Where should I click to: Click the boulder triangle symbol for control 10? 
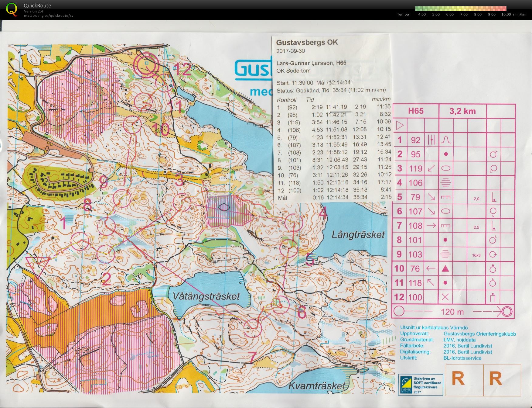point(445,268)
